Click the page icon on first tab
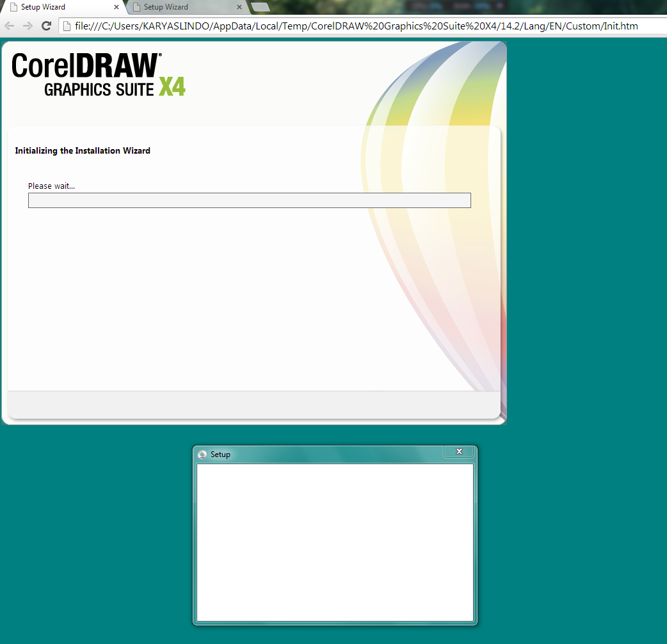Image resolution: width=667 pixels, height=644 pixels. click(13, 7)
